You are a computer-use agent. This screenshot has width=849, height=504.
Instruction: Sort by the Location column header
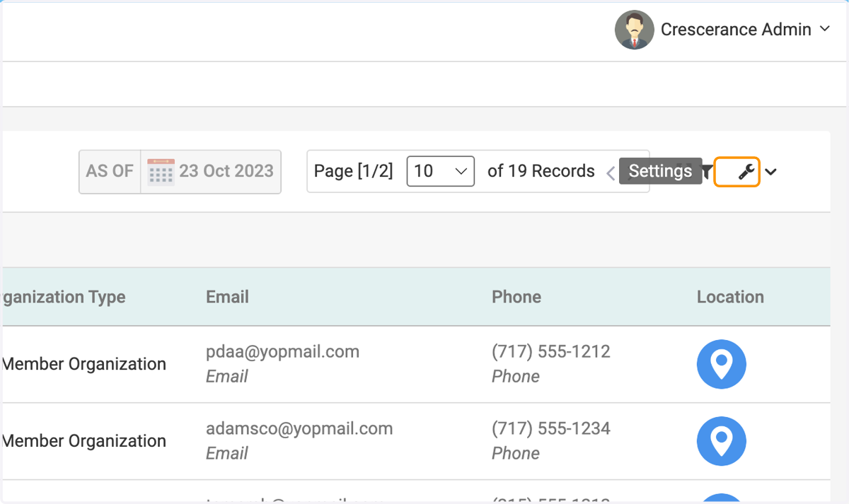(730, 297)
